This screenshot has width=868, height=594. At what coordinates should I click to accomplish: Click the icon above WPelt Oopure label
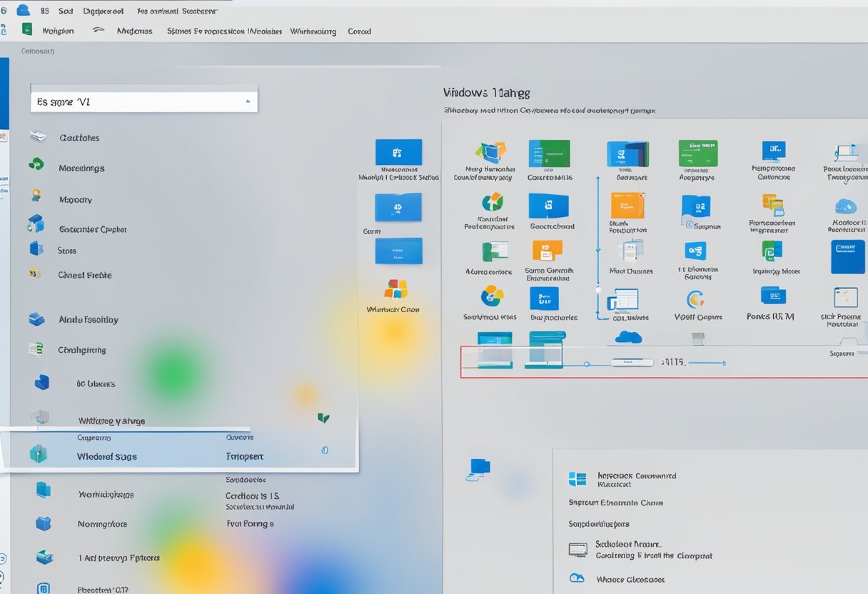click(x=695, y=299)
